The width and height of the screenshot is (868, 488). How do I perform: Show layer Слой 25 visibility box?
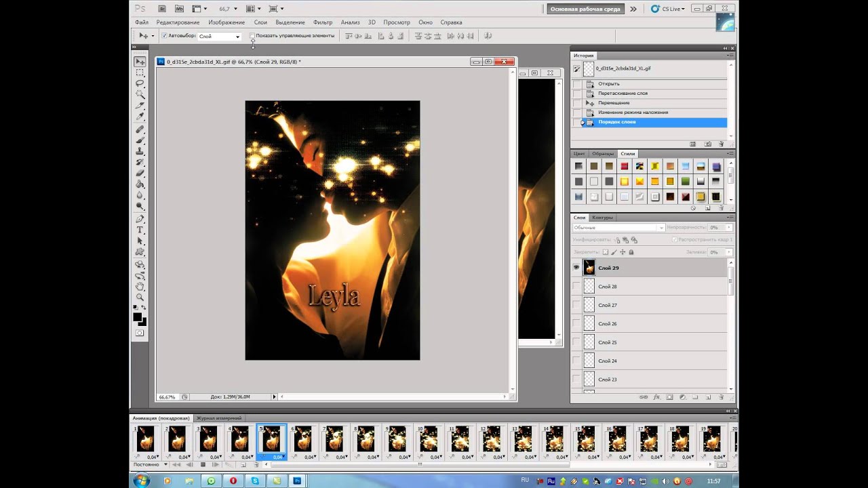point(576,342)
